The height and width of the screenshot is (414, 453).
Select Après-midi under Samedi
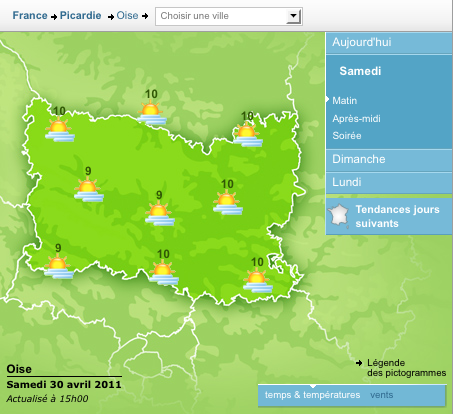coord(356,119)
